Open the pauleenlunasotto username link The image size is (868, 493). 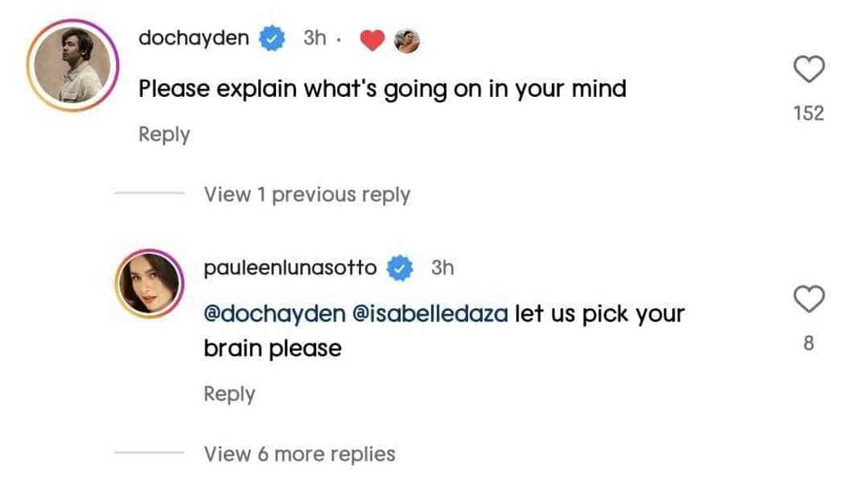[291, 268]
